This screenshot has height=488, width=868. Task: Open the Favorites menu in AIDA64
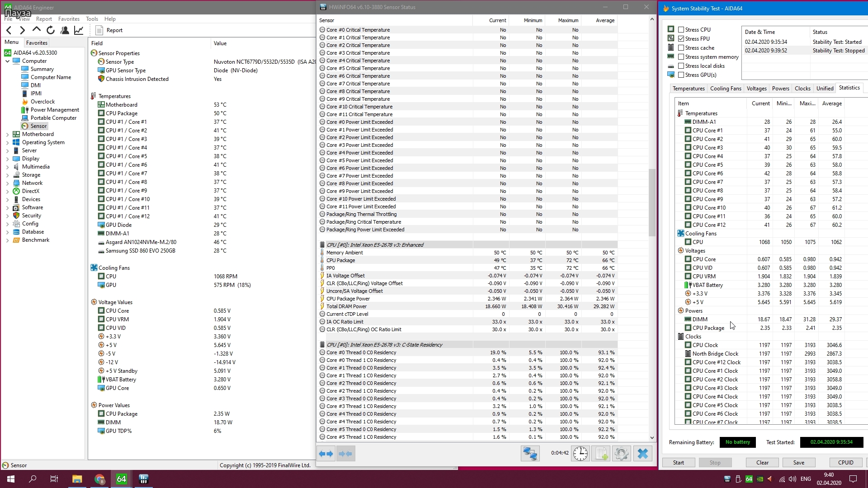69,19
